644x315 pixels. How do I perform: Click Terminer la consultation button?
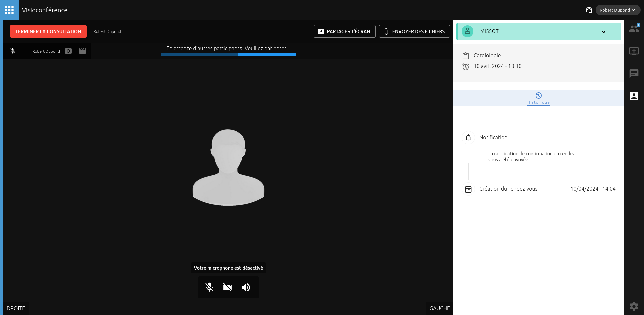tap(48, 31)
